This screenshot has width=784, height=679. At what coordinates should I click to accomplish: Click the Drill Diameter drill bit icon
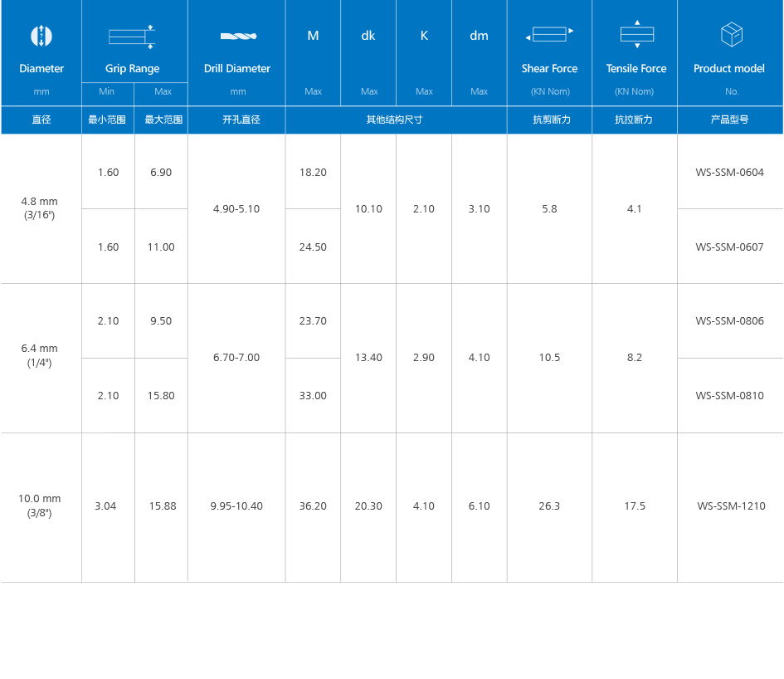pos(237,37)
